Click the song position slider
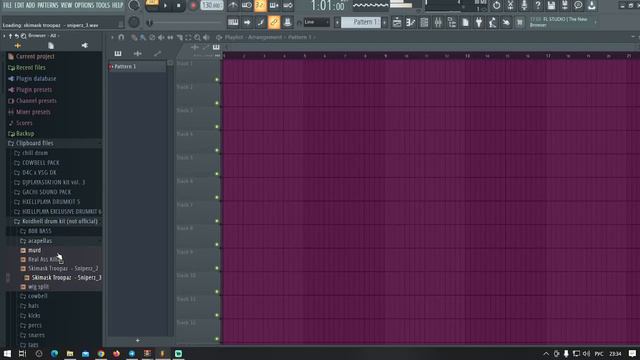This screenshot has height=360, width=640. [x=185, y=23]
